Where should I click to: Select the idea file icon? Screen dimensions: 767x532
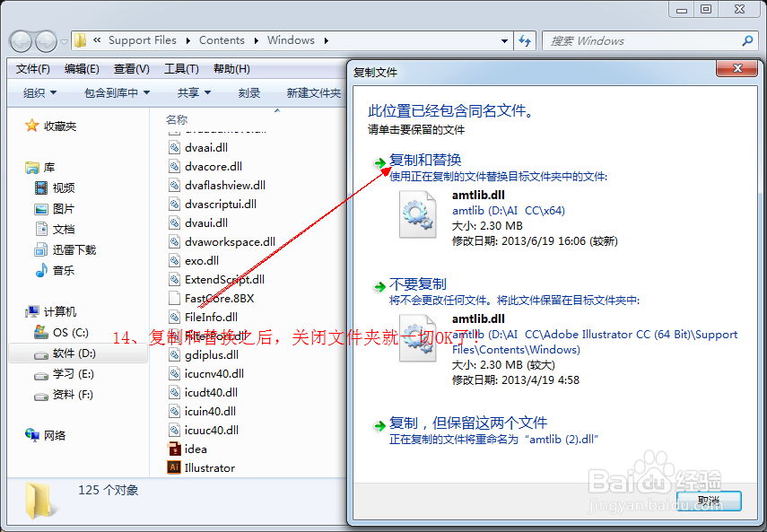pyautogui.click(x=174, y=449)
